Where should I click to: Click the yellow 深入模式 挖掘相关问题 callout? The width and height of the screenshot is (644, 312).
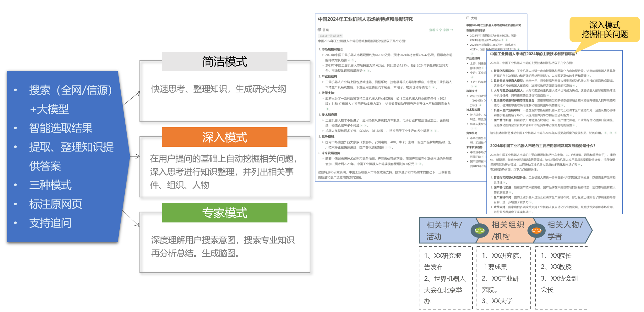(x=604, y=30)
